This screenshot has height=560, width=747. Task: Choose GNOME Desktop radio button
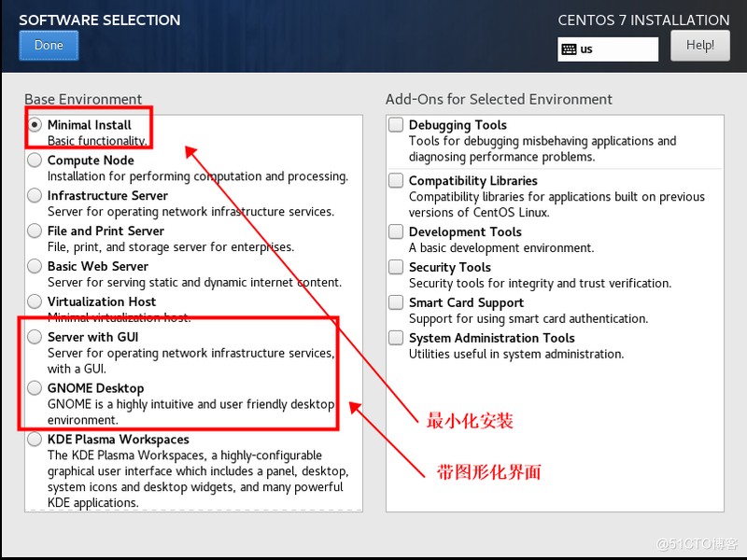pos(35,387)
